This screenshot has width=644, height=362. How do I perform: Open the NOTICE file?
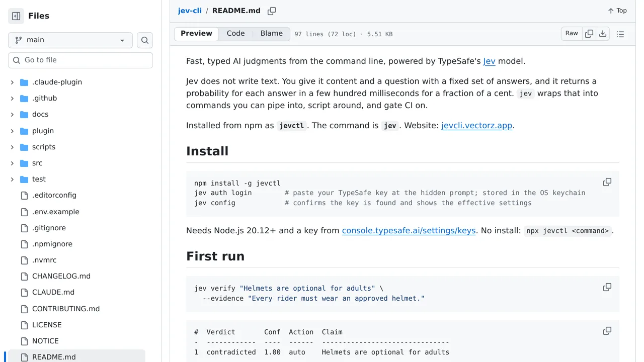(45, 341)
